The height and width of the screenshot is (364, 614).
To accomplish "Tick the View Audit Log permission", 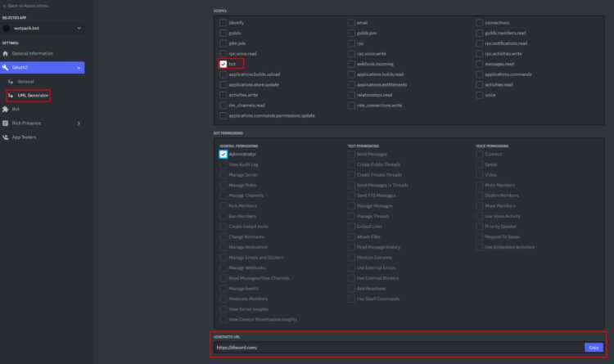I will pyautogui.click(x=223, y=164).
